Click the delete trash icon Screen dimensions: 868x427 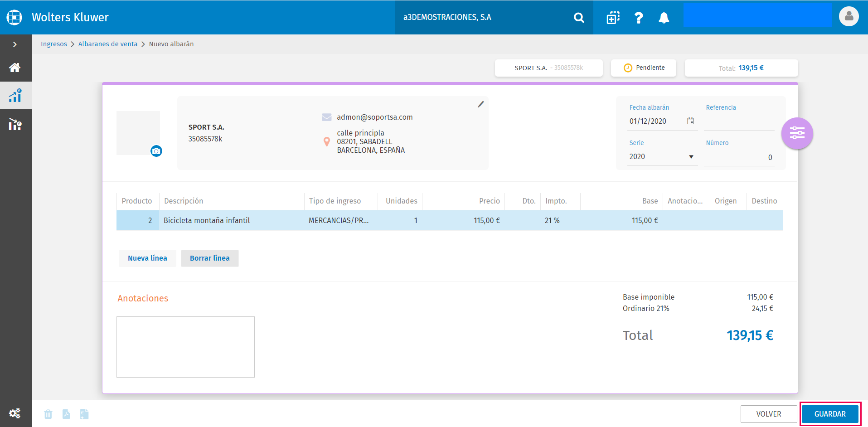pos(48,414)
